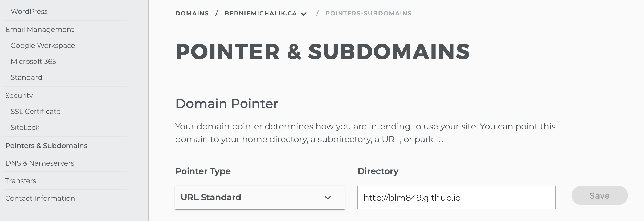The width and height of the screenshot is (644, 221).
Task: Go to Transfers page
Action: point(21,181)
